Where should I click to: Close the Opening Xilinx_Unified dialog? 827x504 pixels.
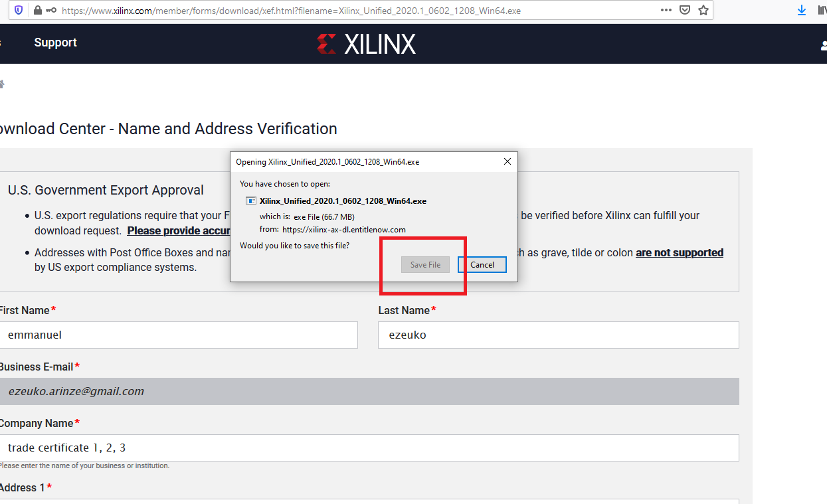click(x=507, y=161)
